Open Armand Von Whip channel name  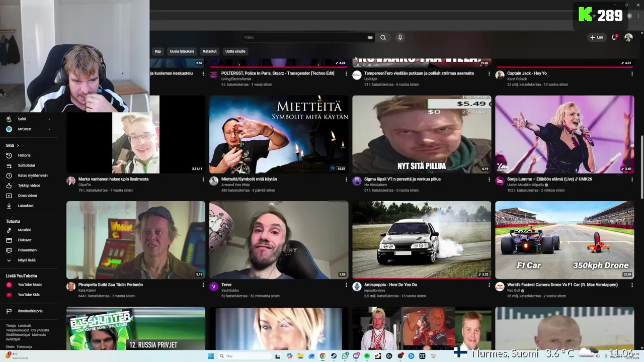[235, 185]
